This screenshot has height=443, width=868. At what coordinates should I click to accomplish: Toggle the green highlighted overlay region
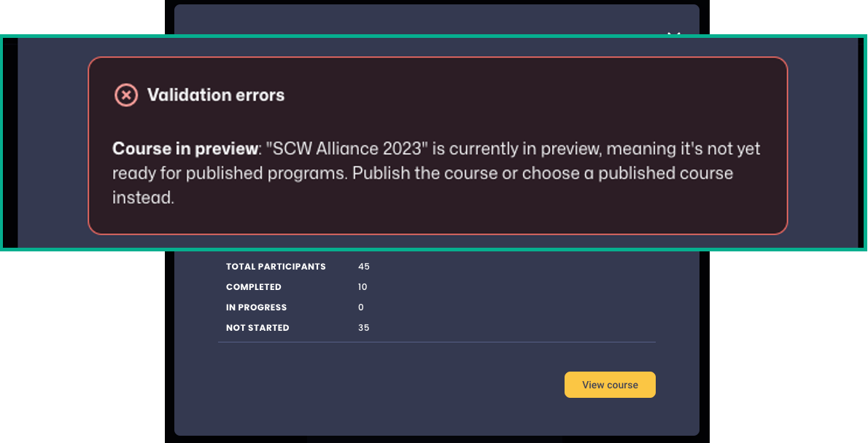point(434,142)
